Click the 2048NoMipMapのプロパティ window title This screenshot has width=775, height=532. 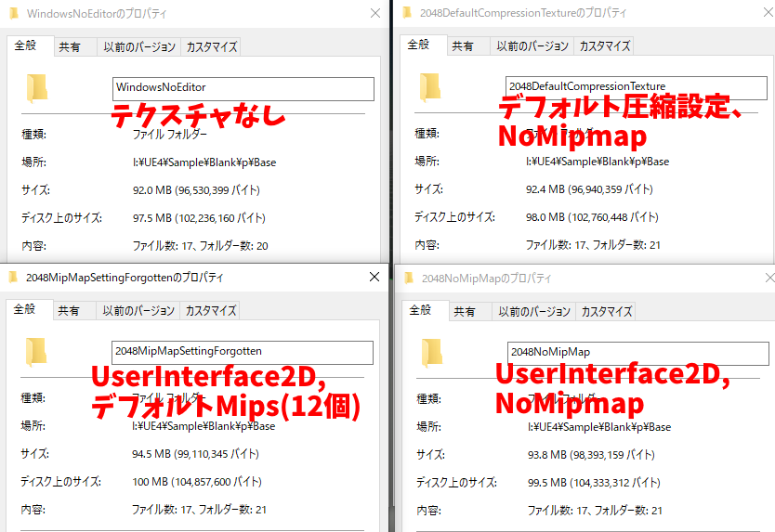486,279
